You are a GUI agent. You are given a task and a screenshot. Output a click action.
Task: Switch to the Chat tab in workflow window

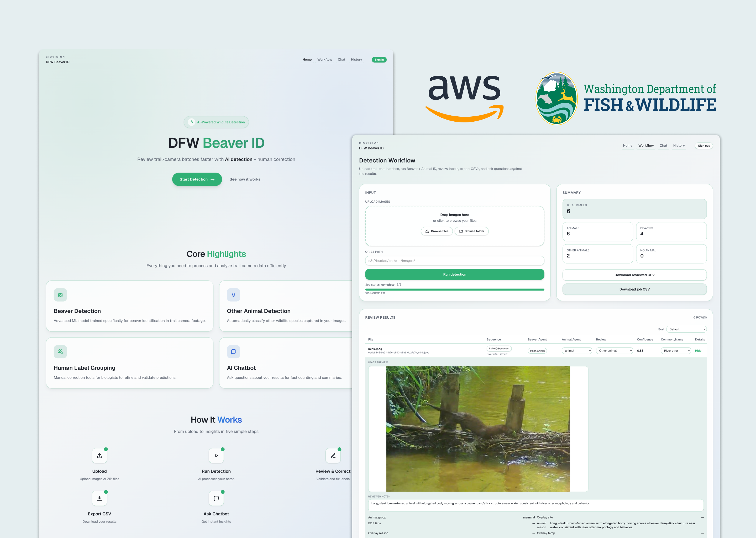(x=663, y=146)
